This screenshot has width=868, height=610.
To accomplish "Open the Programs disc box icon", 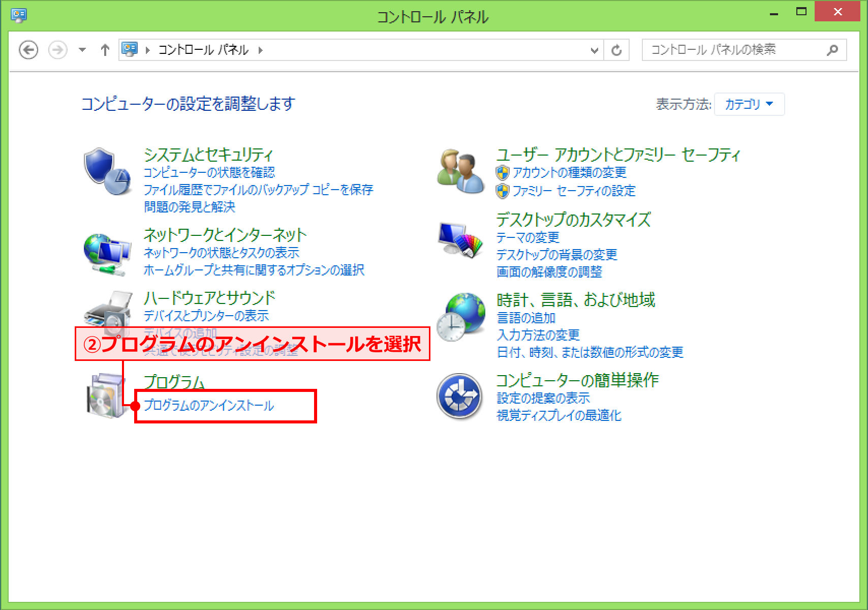I will [106, 396].
